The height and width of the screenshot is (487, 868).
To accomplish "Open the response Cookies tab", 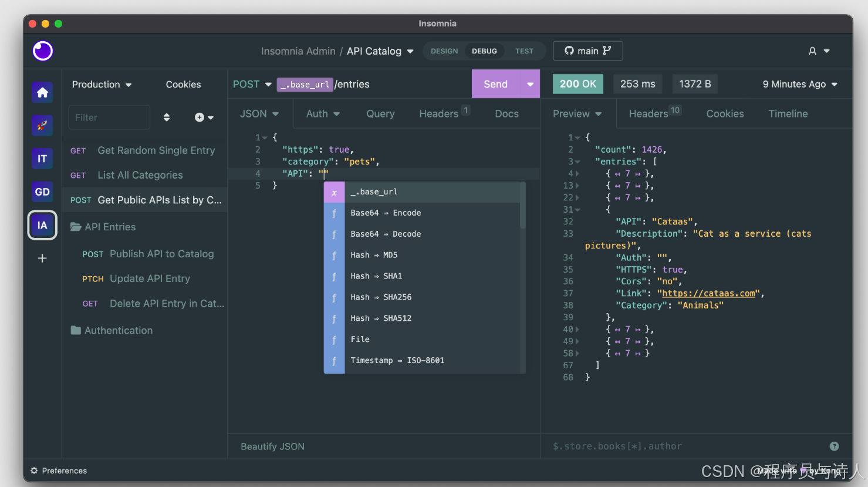I will pyautogui.click(x=725, y=114).
